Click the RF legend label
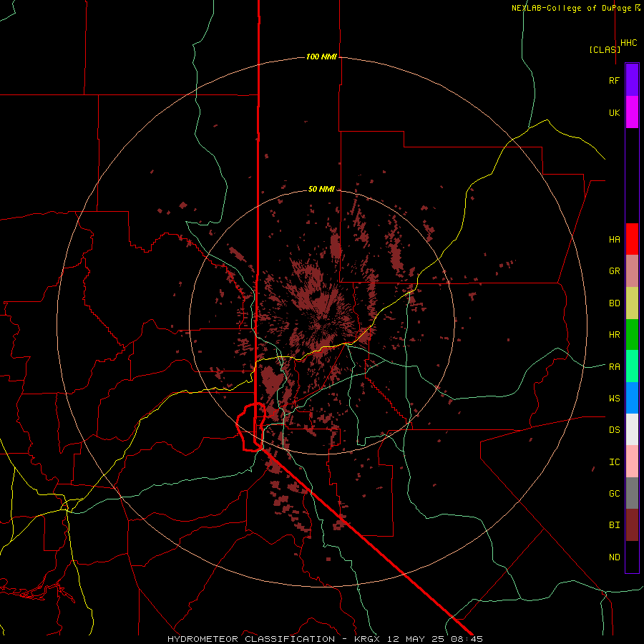The image size is (644, 644). coord(614,80)
